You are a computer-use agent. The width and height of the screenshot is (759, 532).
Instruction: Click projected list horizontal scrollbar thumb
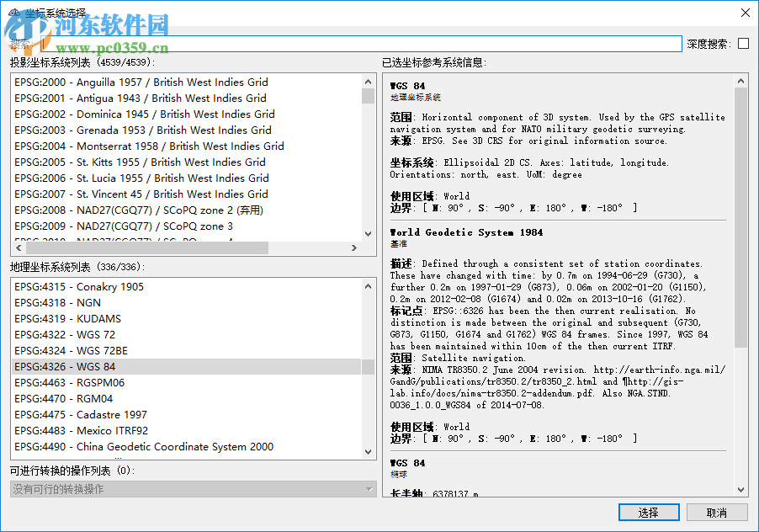[147, 247]
